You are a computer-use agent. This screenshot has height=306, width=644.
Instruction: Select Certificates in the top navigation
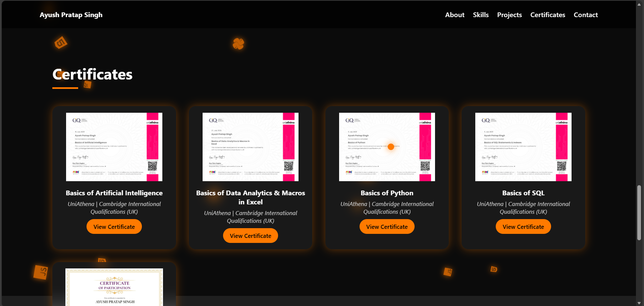click(x=547, y=15)
